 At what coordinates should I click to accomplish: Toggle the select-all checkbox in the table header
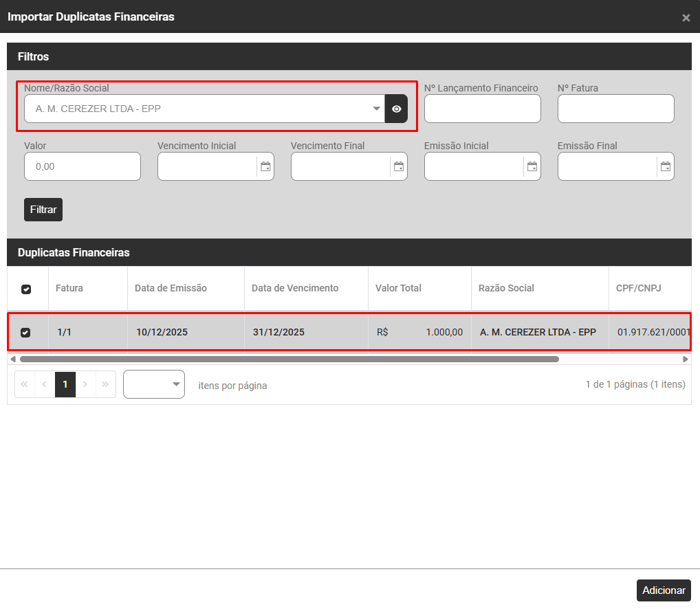tap(26, 289)
